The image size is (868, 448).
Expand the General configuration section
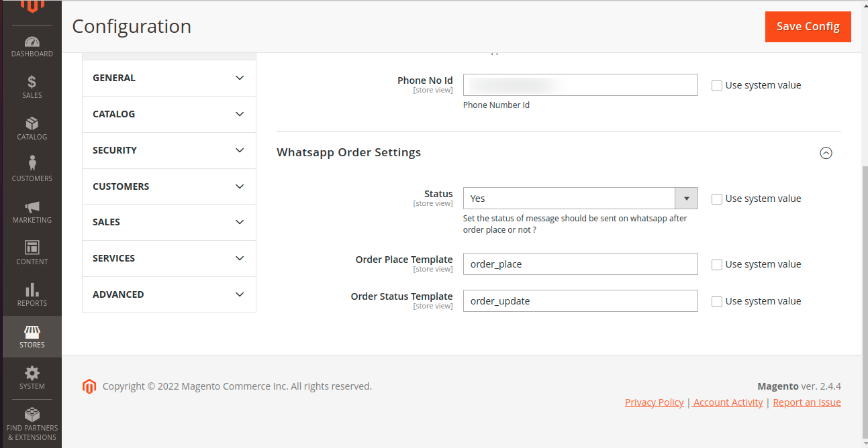pyautogui.click(x=169, y=78)
